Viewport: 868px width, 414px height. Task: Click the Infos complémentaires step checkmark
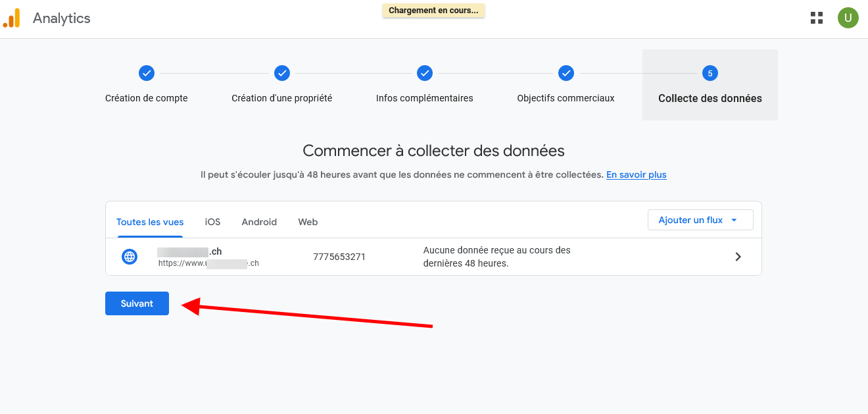(x=425, y=73)
